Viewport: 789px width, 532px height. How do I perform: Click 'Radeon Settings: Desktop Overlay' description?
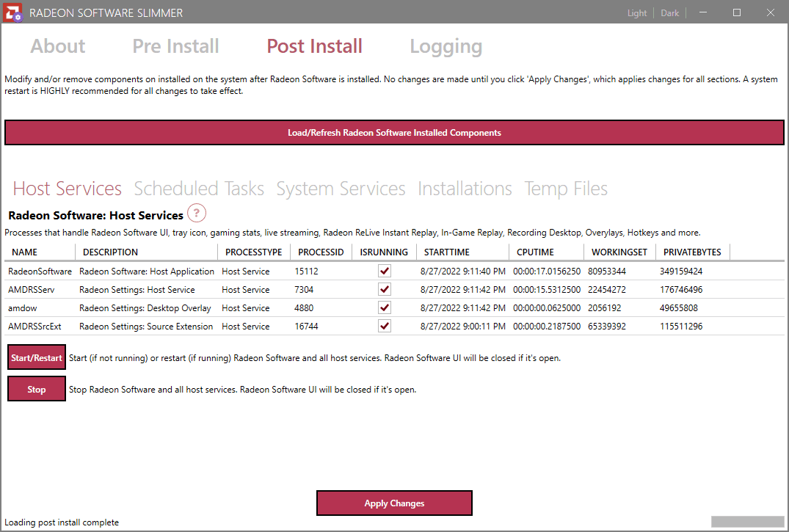tap(145, 308)
